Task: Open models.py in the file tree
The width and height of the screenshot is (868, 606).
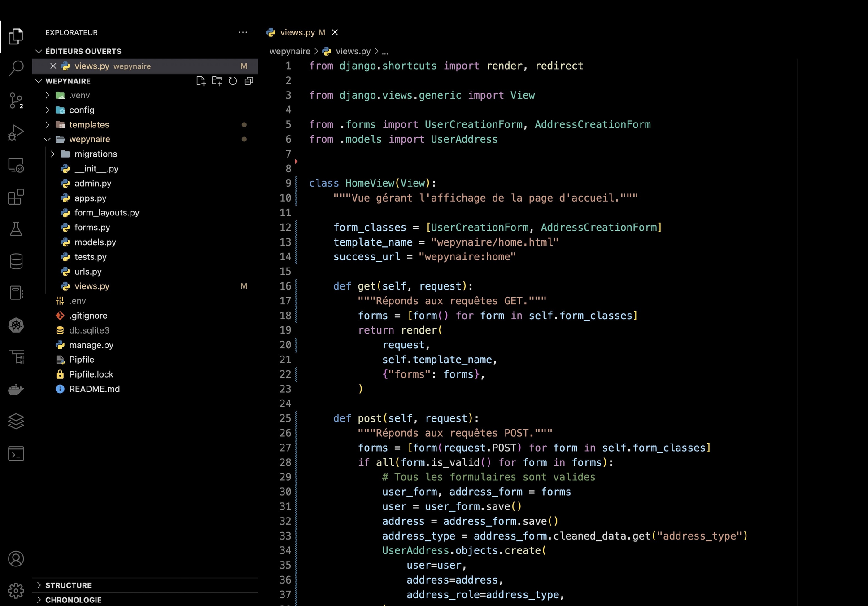Action: tap(95, 242)
